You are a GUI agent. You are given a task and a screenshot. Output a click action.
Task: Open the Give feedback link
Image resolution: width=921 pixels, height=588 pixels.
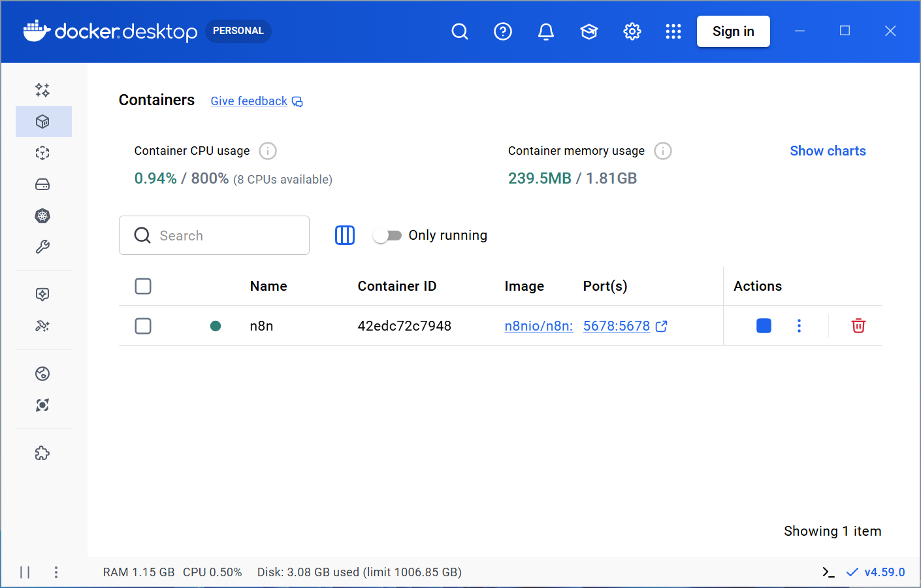coord(249,101)
